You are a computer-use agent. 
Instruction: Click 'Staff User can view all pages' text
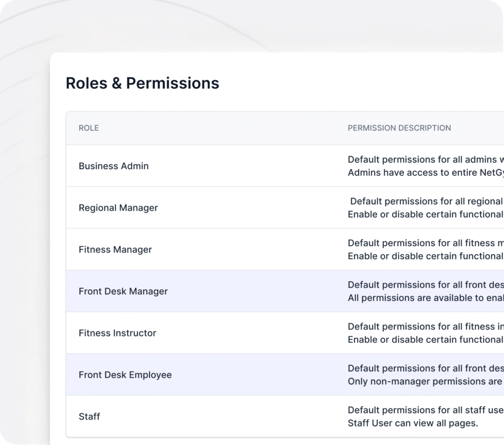tap(413, 423)
